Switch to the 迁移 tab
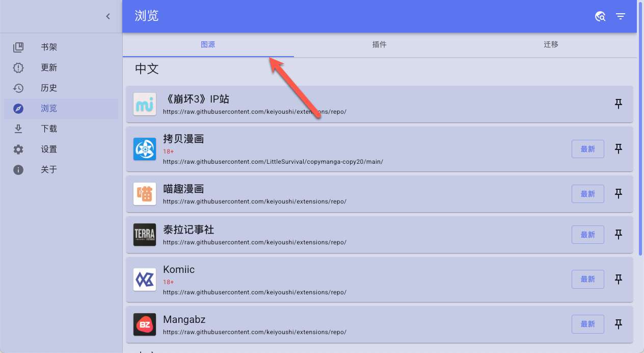 [x=551, y=45]
